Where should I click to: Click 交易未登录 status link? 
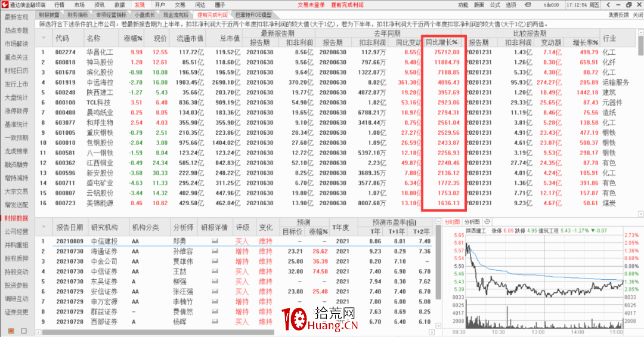click(x=311, y=5)
